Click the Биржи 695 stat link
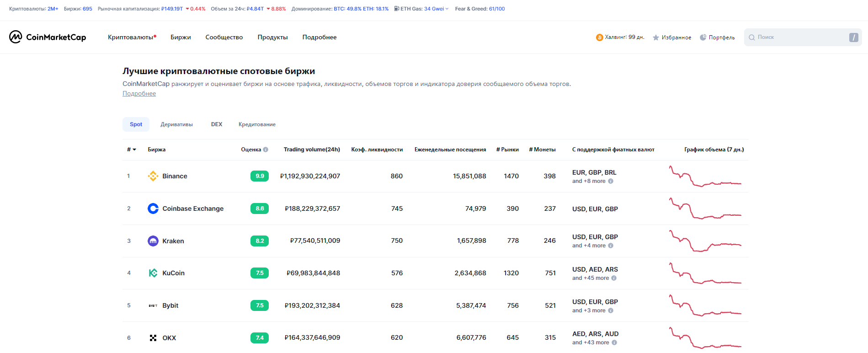The height and width of the screenshot is (353, 868). [87, 9]
